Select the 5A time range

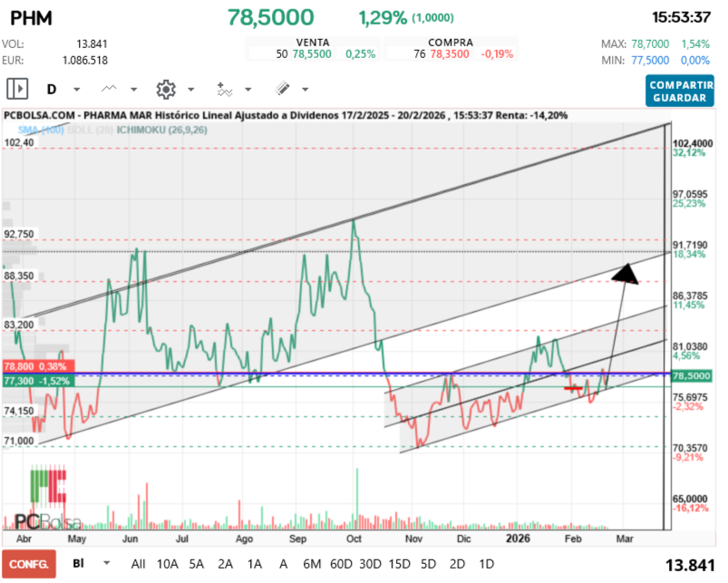pos(197,564)
